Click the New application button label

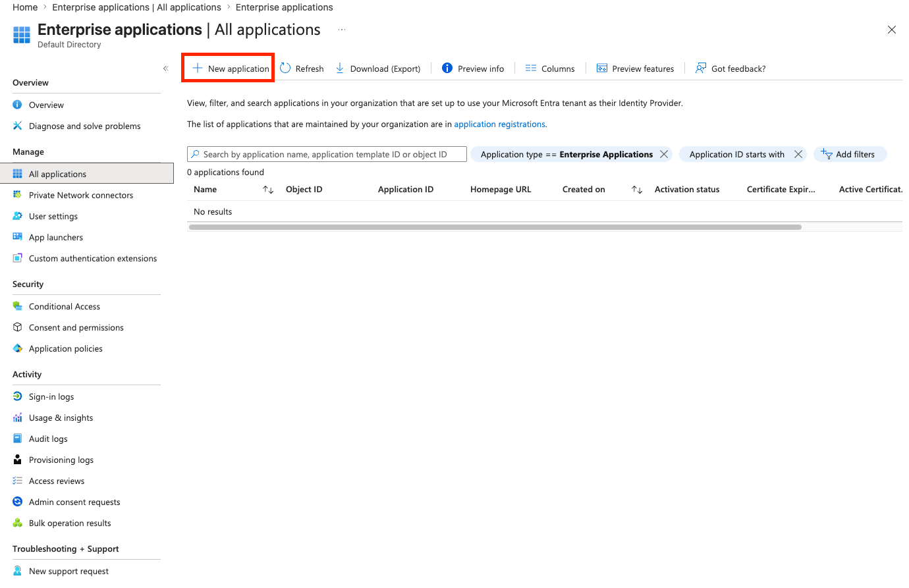click(x=238, y=68)
